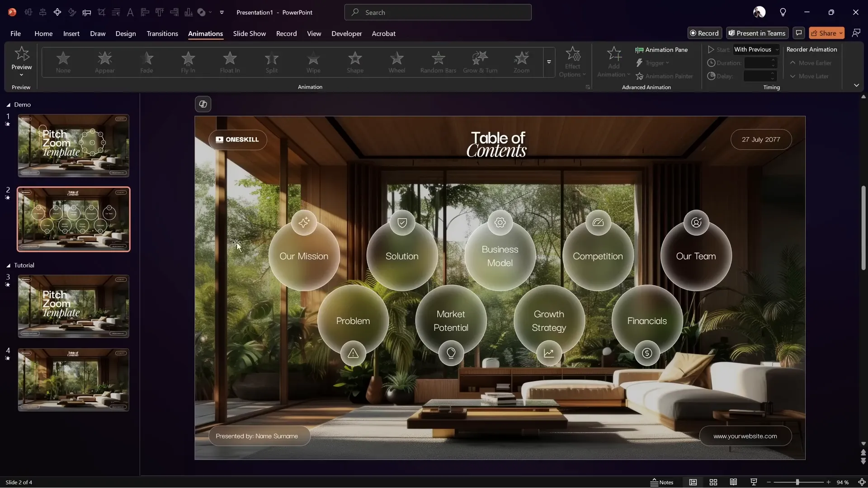Screen dimensions: 868x488
Task: Choose the Random Bars animation
Action: [438, 62]
